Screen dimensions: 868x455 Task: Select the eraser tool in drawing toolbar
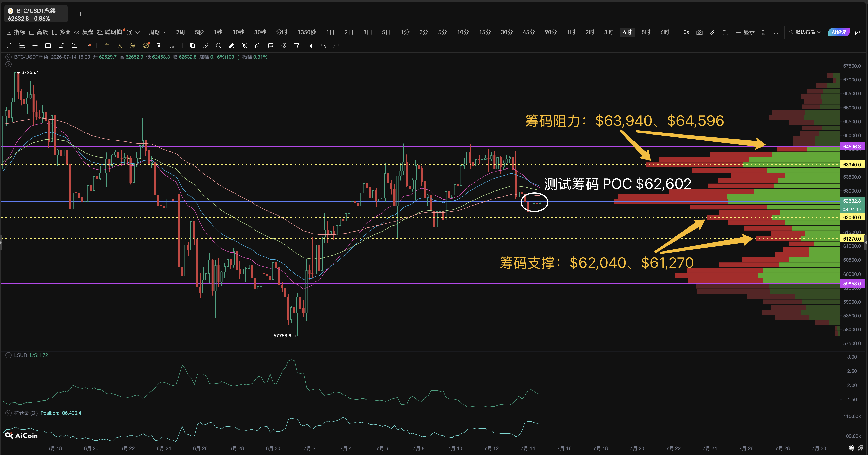tap(231, 45)
